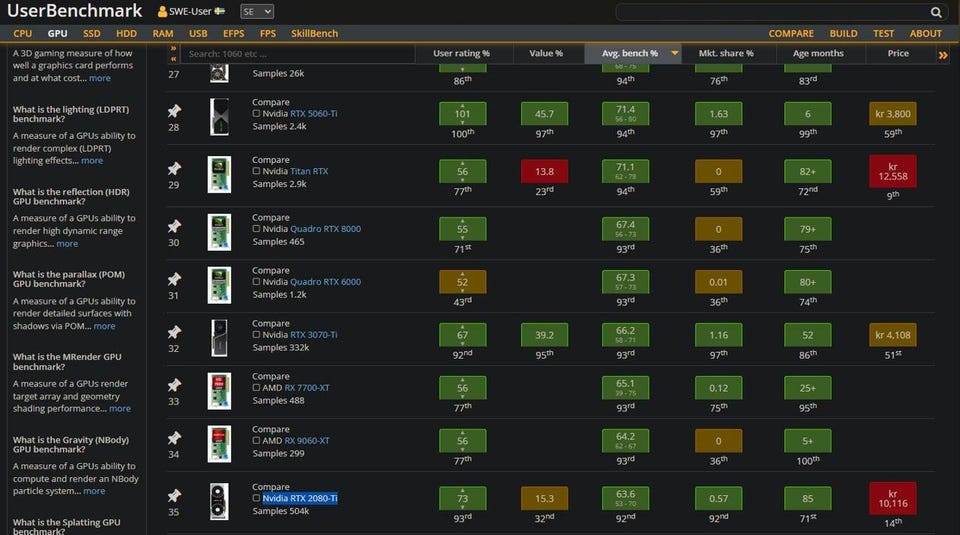The image size is (960, 535).
Task: Open the SE country dropdown
Action: point(257,12)
